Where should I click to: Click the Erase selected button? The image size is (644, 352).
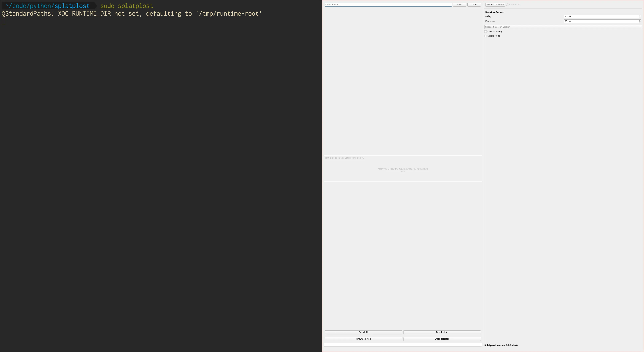[442, 339]
